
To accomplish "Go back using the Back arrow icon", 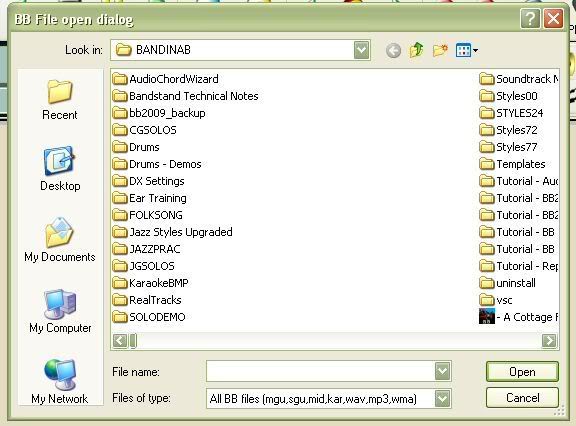I will [393, 50].
